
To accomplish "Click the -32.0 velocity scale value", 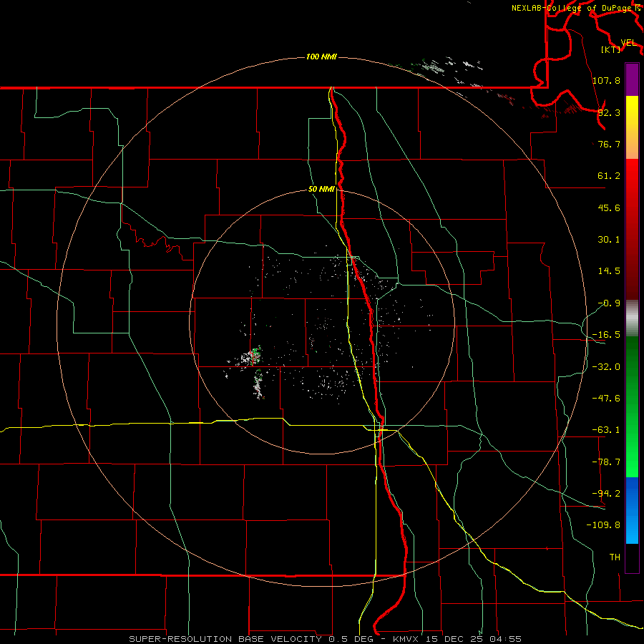I will (x=606, y=367).
